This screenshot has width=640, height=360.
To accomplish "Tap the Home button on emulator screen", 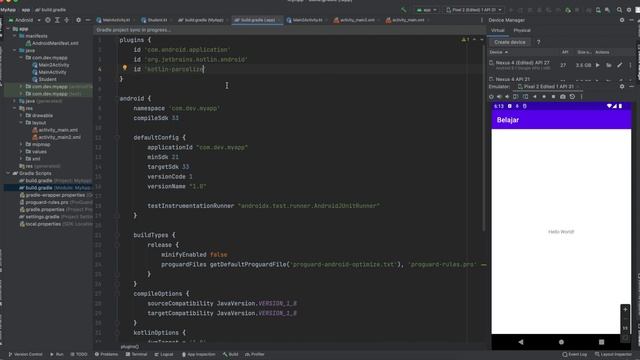I will [561, 342].
